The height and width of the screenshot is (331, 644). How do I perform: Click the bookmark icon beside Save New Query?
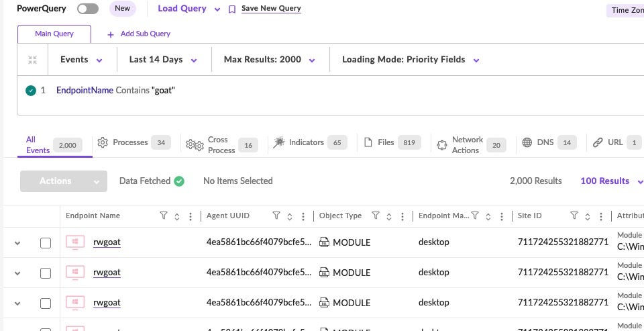(232, 9)
